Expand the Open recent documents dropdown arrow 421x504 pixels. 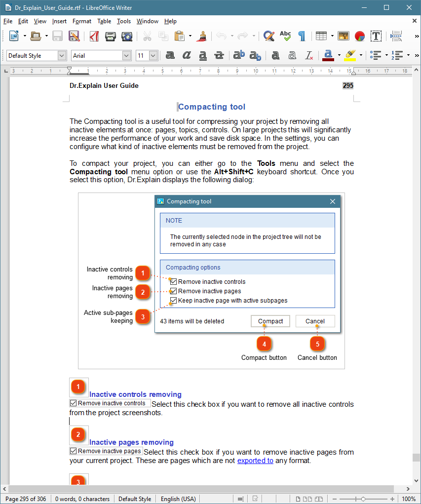(x=46, y=36)
